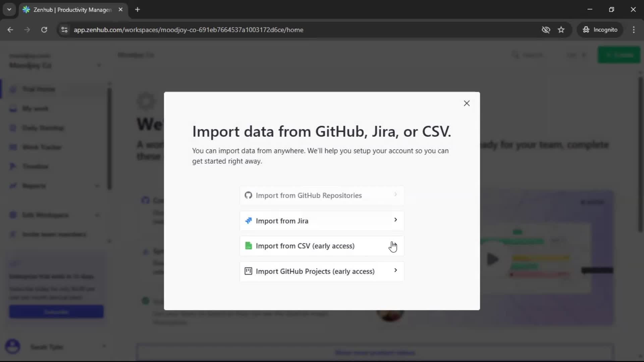
Task: Click the green CSV file icon
Action: tap(248, 246)
